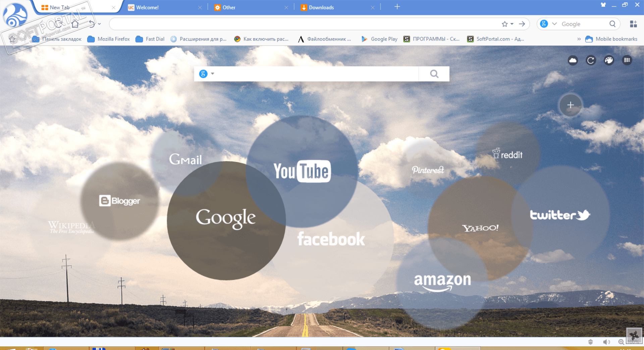
Task: Open the Mozilla Firefox bookmark folder
Action: click(x=109, y=39)
